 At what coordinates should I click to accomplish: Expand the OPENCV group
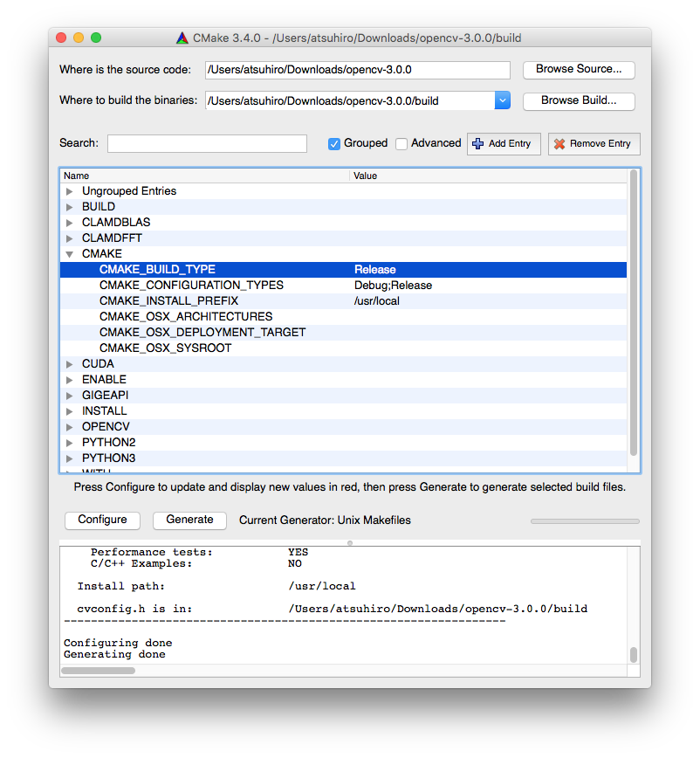(70, 427)
